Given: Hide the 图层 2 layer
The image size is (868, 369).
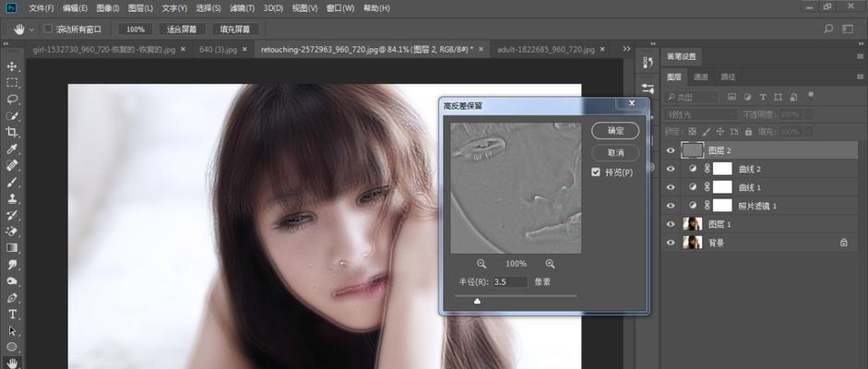Looking at the screenshot, I should coord(671,150).
